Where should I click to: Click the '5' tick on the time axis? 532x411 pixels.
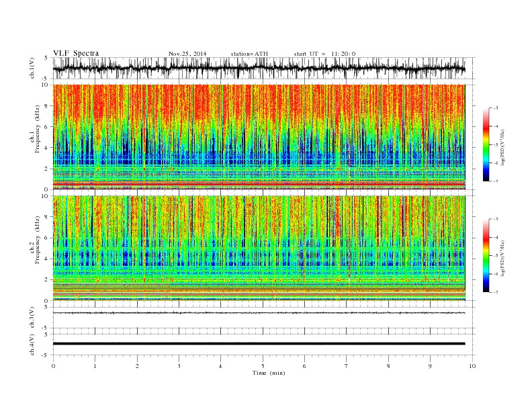coord(263,366)
